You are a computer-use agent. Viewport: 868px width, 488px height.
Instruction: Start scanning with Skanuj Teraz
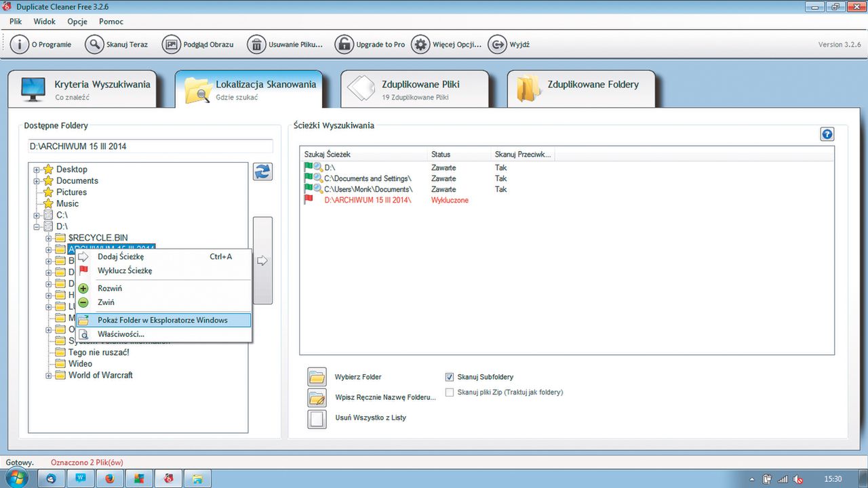click(x=116, y=45)
